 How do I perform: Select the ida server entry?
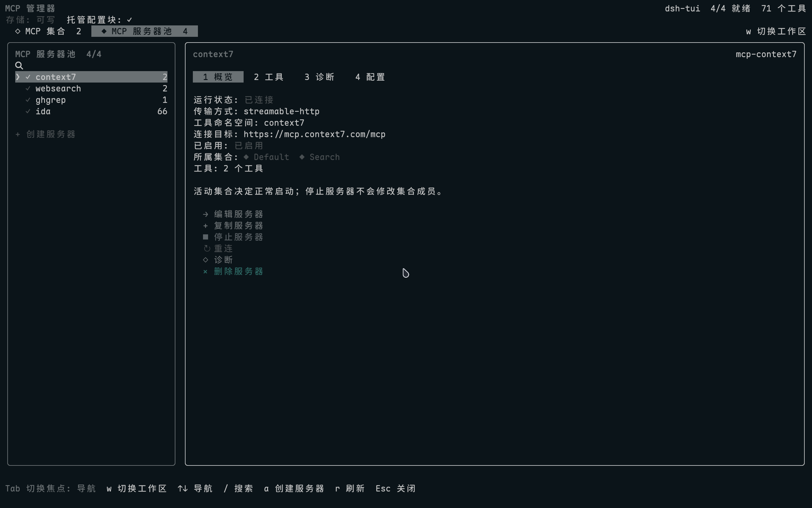[91, 111]
